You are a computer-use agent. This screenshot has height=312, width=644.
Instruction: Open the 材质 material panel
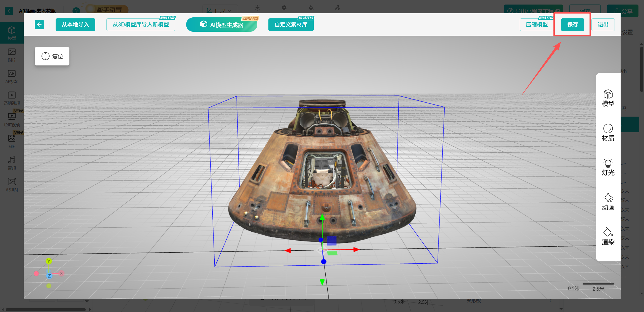pos(608,133)
